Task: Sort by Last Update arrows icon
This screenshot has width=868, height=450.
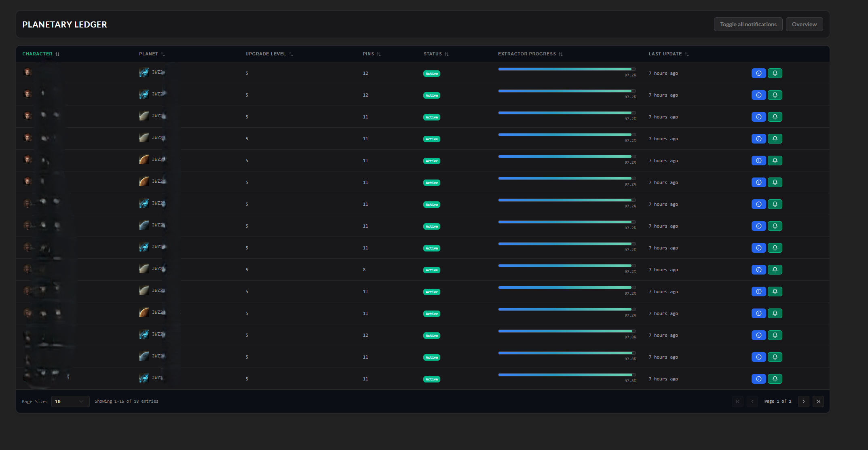Action: click(x=687, y=54)
